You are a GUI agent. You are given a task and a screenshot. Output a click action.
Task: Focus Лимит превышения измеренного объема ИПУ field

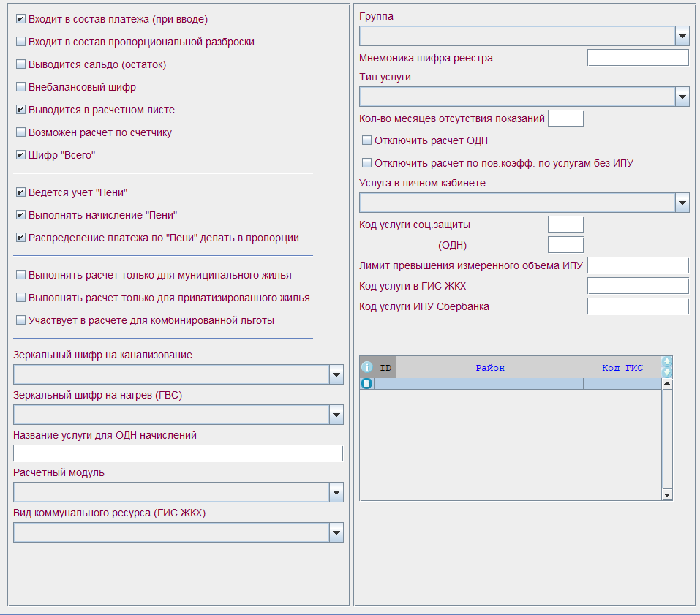(638, 265)
